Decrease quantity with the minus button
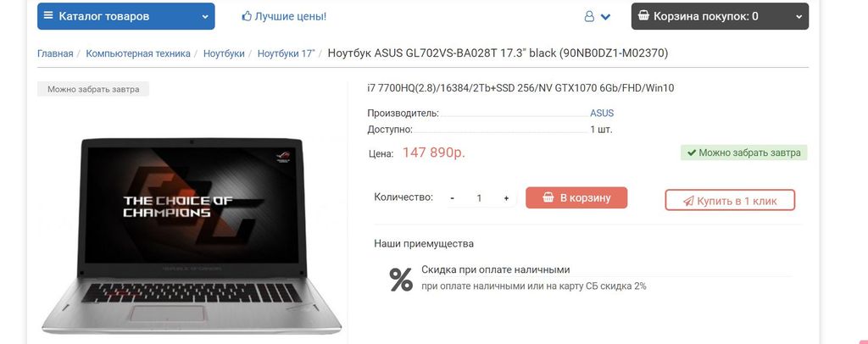 pyautogui.click(x=453, y=198)
